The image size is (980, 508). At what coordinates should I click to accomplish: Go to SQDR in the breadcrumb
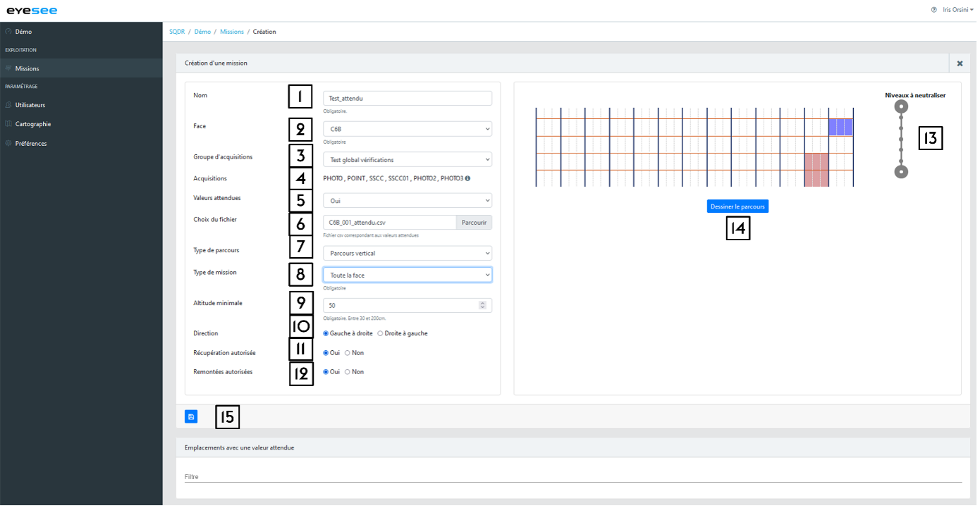coord(177,32)
